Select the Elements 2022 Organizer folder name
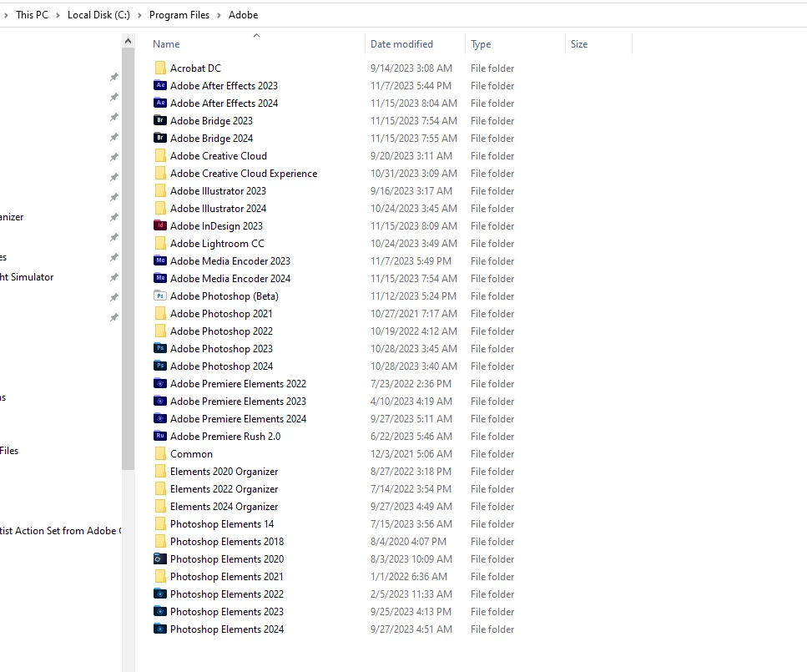Screen dimensions: 807x672 pyautogui.click(x=224, y=488)
